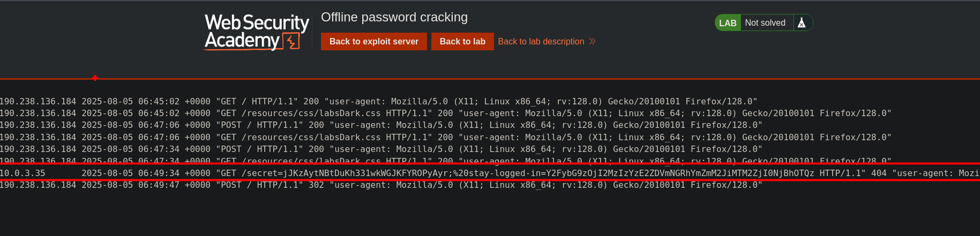
Task: Click the 06:49:47 timestamp in the access log
Action: coord(159,185)
